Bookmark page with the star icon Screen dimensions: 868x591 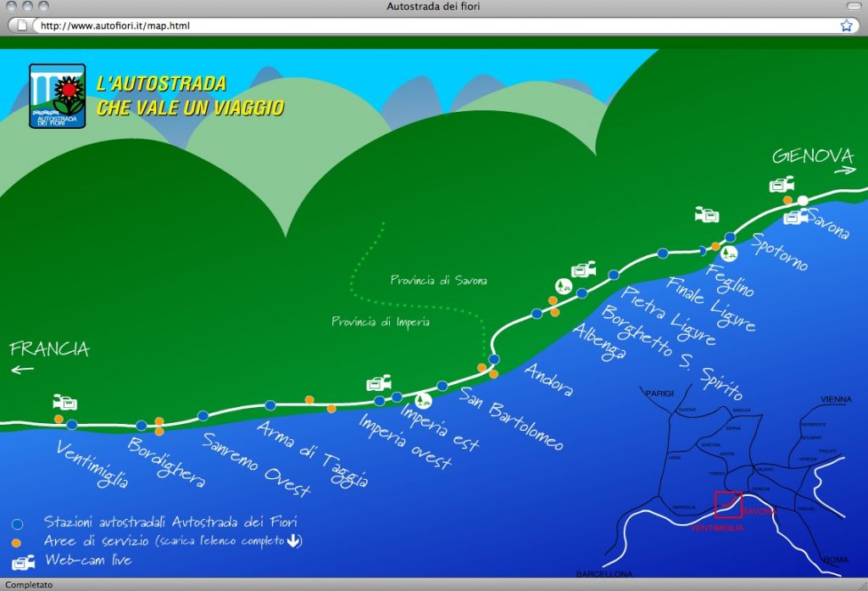click(846, 25)
